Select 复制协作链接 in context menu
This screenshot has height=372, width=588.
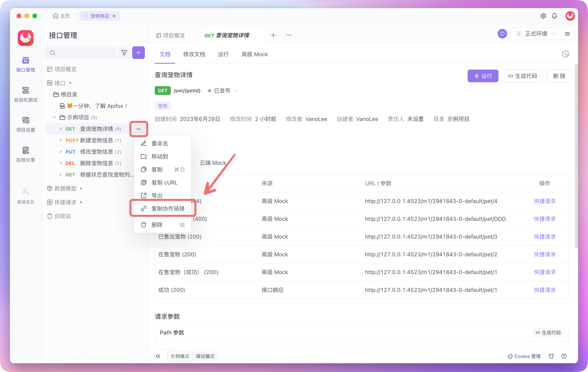(x=163, y=208)
